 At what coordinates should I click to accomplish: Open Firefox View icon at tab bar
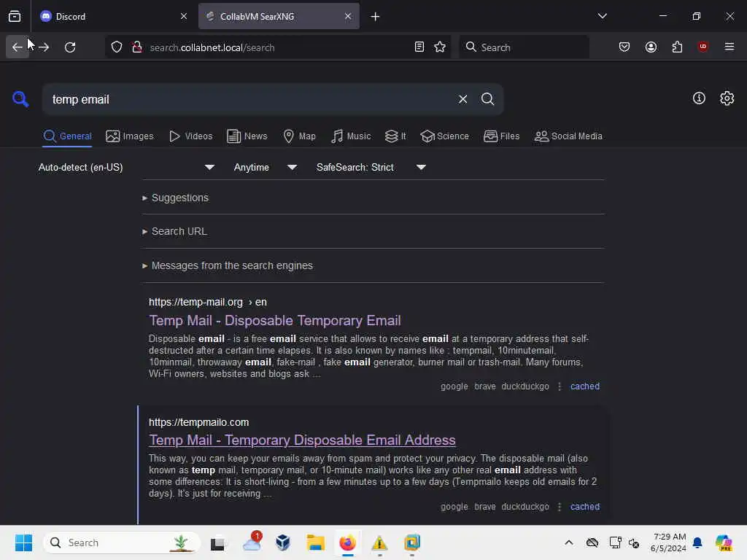15,17
